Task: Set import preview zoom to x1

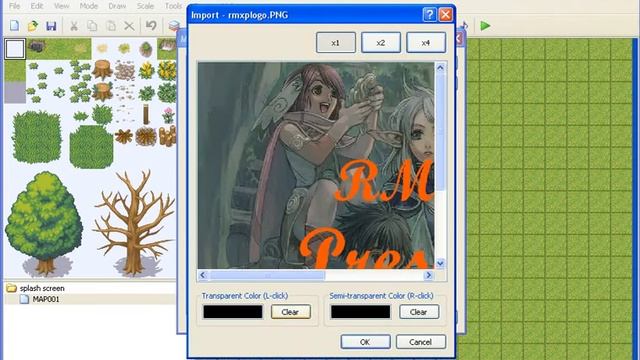Action: (336, 42)
